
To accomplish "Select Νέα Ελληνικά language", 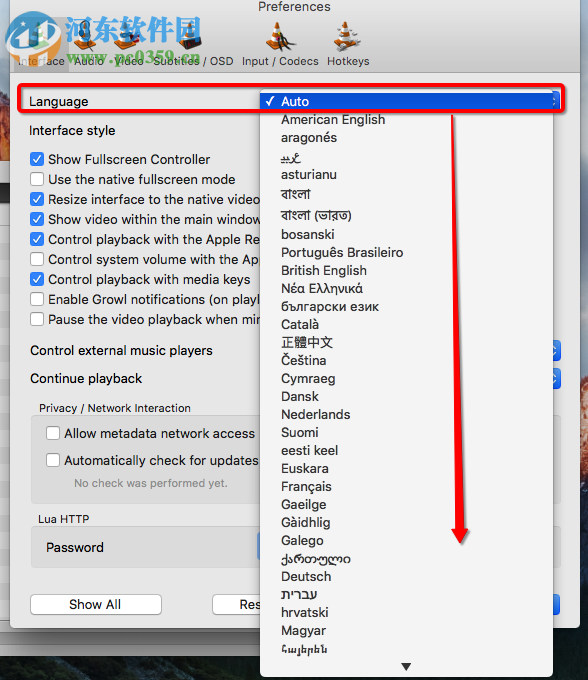I will (406, 288).
